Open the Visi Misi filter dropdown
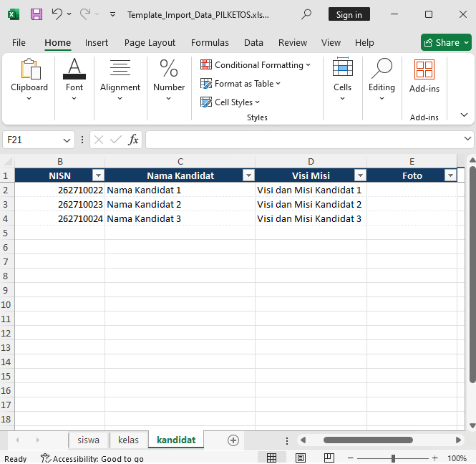 click(360, 175)
